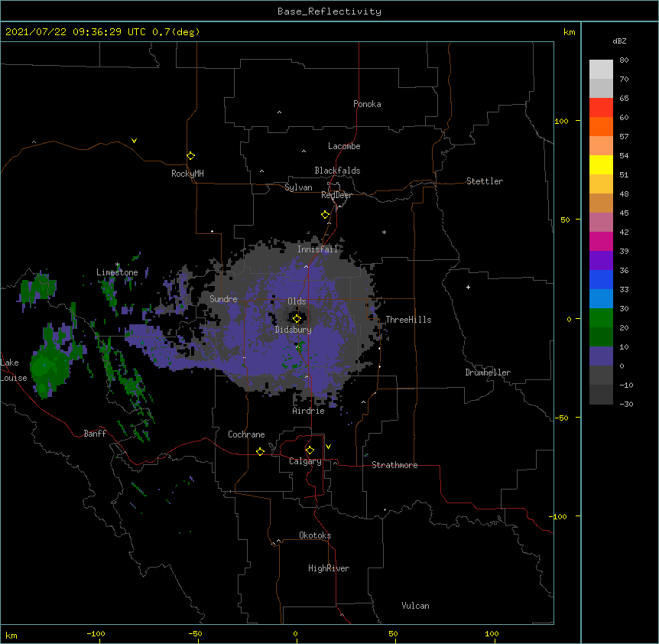
Task: Click the yellow diamond marker above Calgary label
Action: (x=310, y=450)
